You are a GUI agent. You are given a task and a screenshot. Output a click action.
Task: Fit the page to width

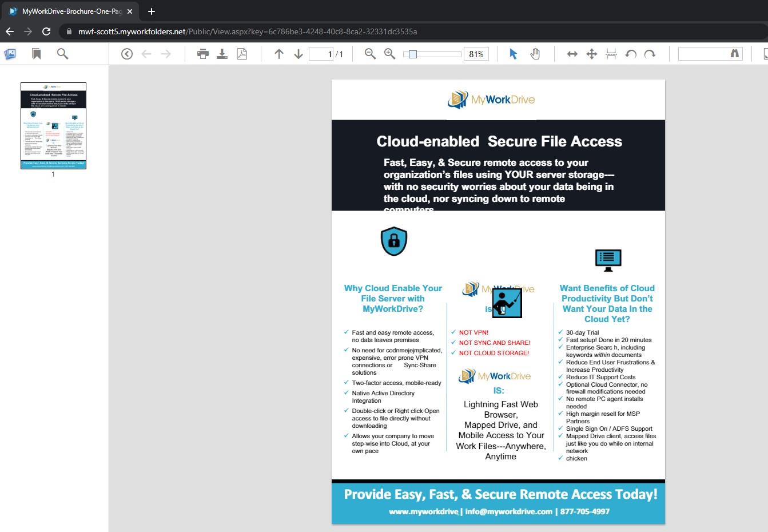click(572, 54)
